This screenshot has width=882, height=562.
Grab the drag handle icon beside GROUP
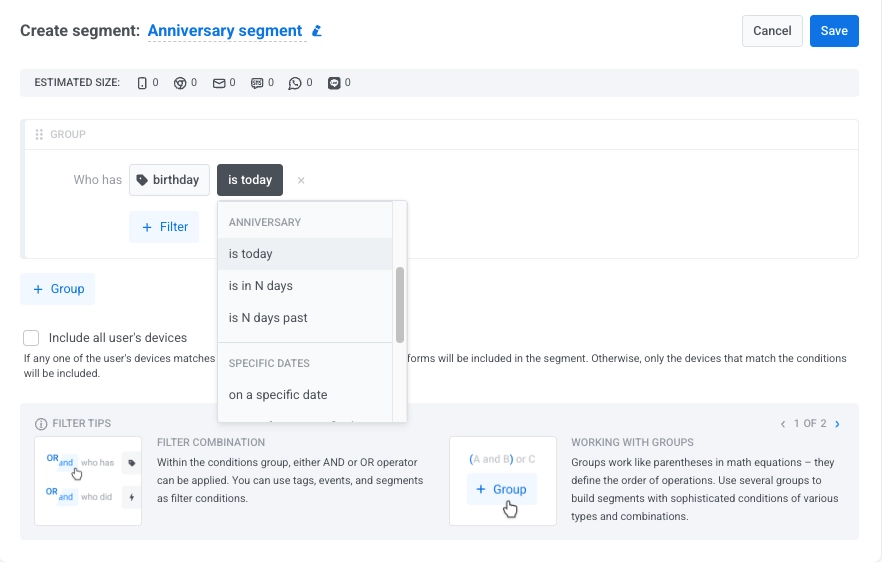point(39,134)
